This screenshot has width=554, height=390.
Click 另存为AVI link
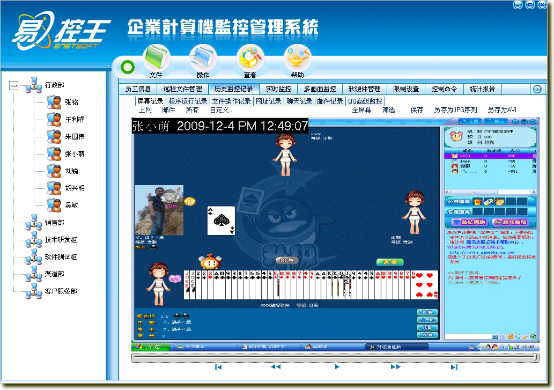pyautogui.click(x=502, y=110)
